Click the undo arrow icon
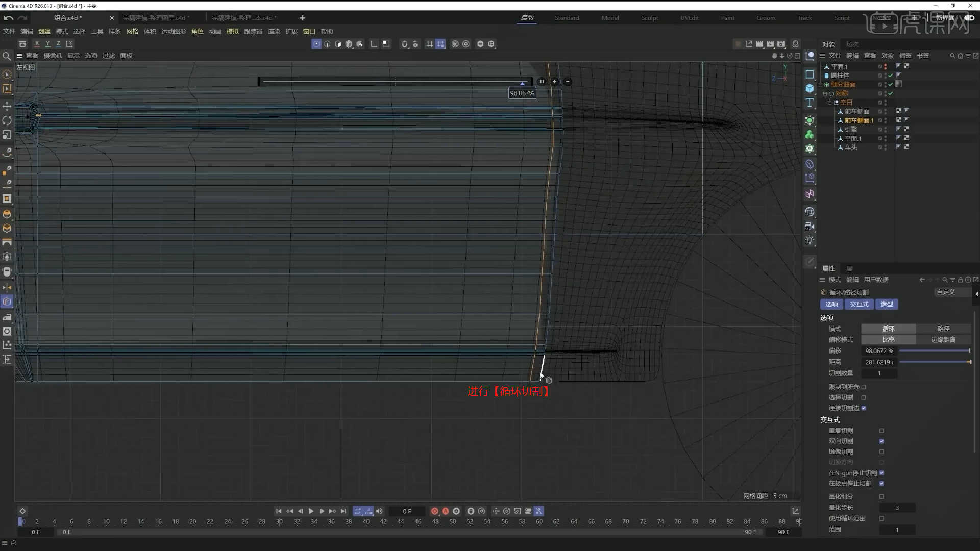This screenshot has height=551, width=980. coord(8,18)
